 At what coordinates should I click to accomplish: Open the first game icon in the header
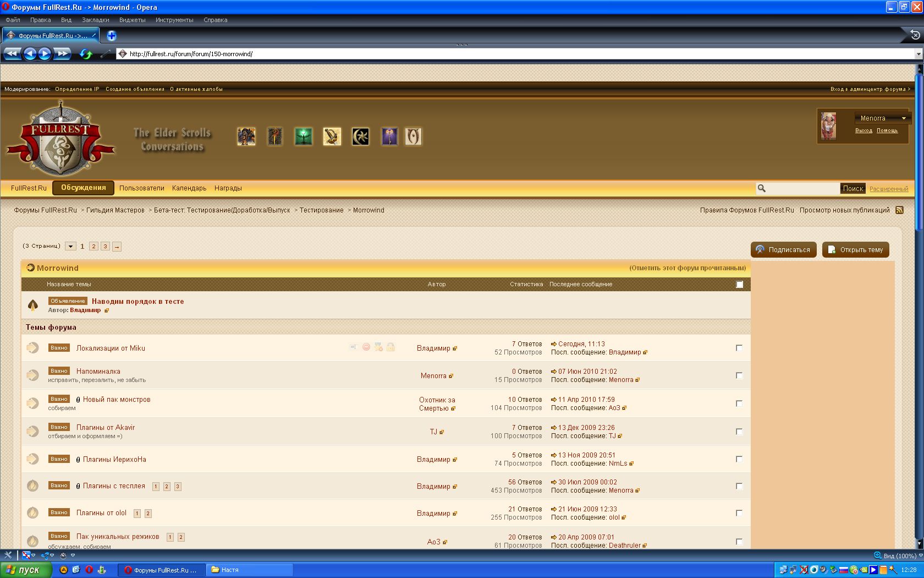click(x=246, y=137)
